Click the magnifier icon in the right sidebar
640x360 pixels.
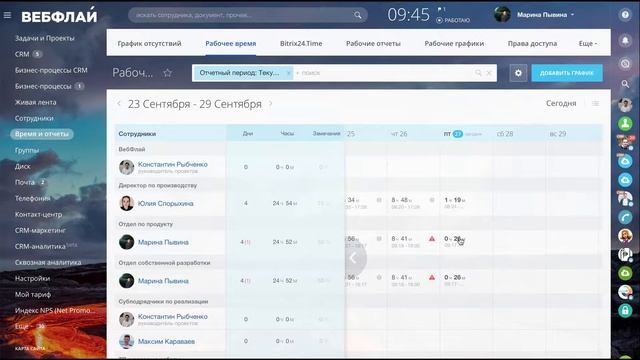[x=625, y=84]
